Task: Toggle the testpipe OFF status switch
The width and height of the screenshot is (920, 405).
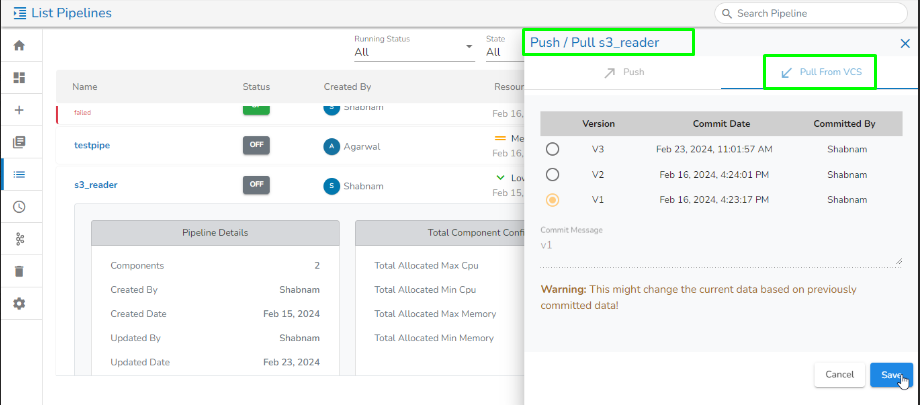Action: [x=257, y=145]
